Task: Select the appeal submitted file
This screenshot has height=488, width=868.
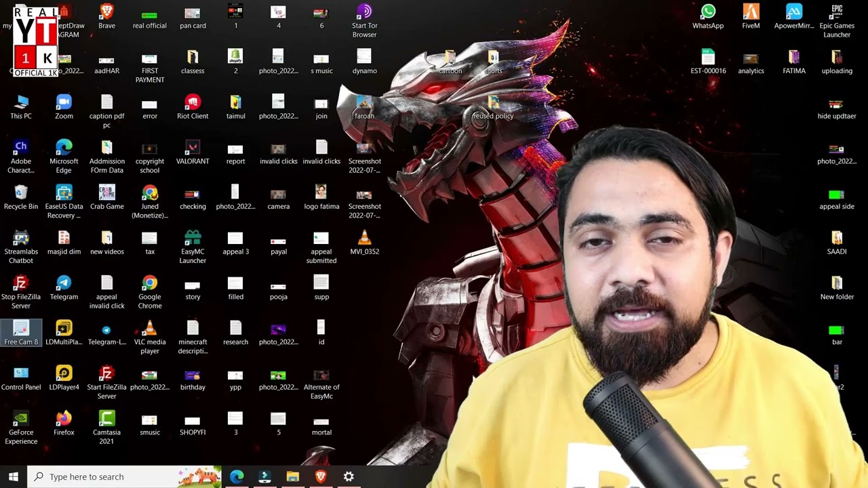Action: (x=321, y=247)
